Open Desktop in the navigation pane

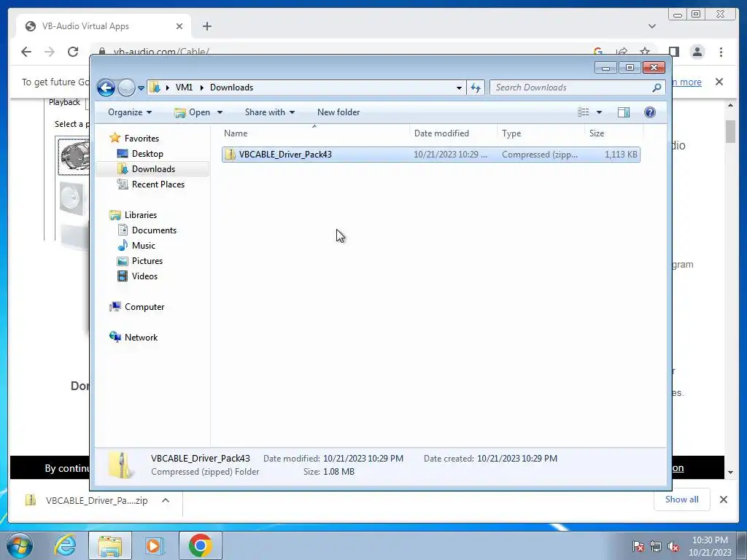[147, 154]
